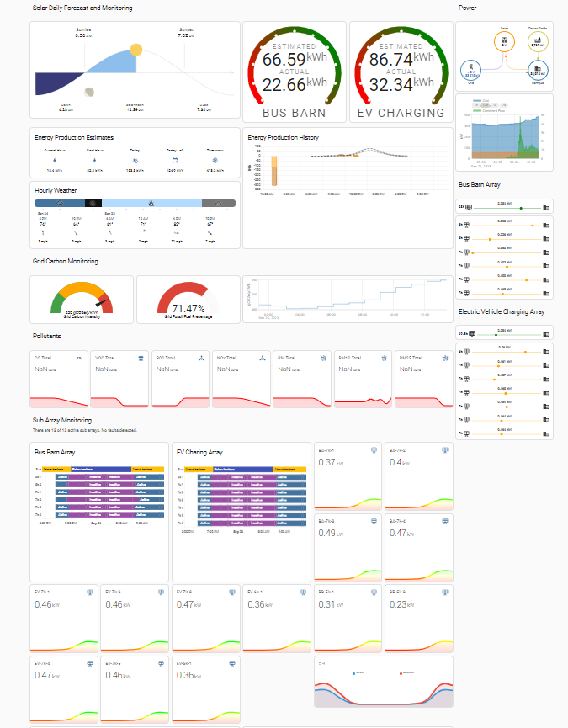This screenshot has height=728, width=568.
Task: Select the 12h range in power chart
Action: tap(486, 105)
